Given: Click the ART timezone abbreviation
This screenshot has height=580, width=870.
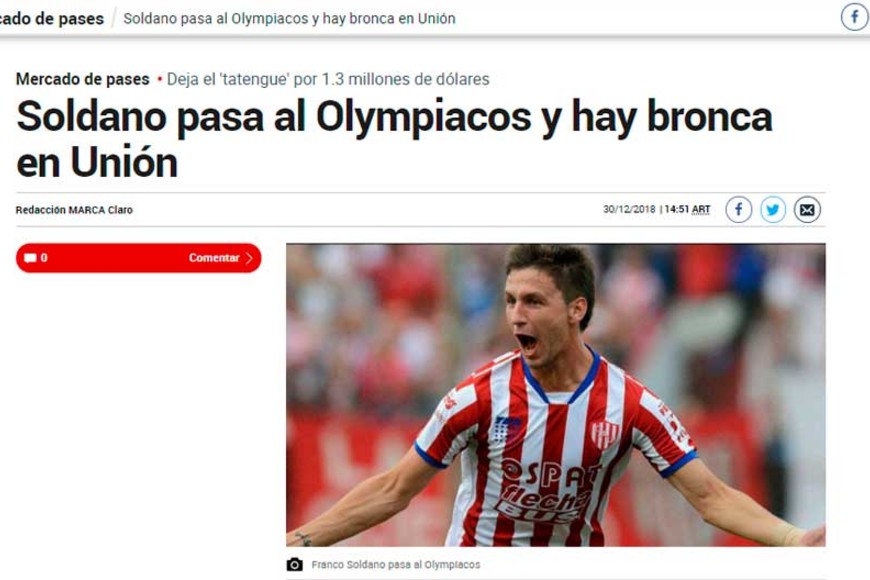Looking at the screenshot, I should [701, 209].
